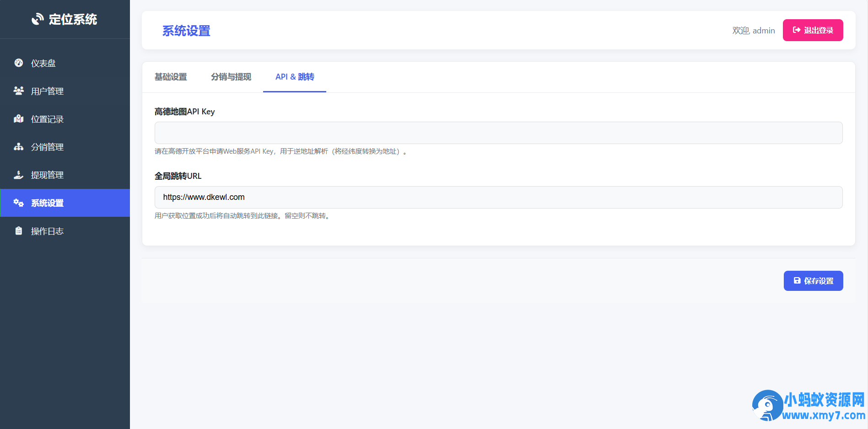Click the 退出登录 button

813,30
